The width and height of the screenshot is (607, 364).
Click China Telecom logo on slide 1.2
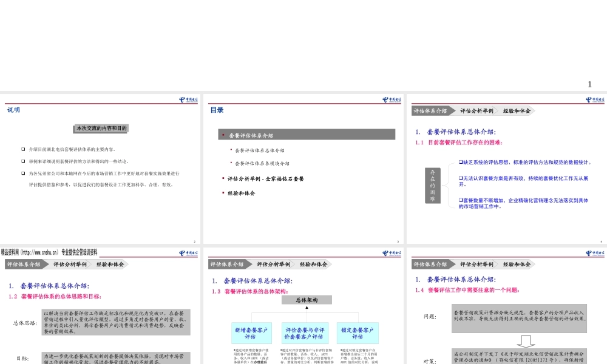coord(189,254)
